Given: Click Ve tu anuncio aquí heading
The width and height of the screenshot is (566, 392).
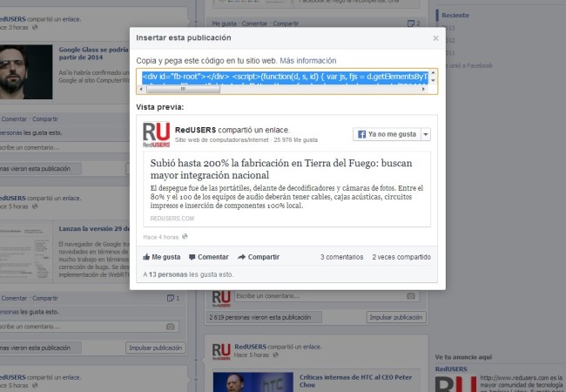Looking at the screenshot, I should point(463,357).
